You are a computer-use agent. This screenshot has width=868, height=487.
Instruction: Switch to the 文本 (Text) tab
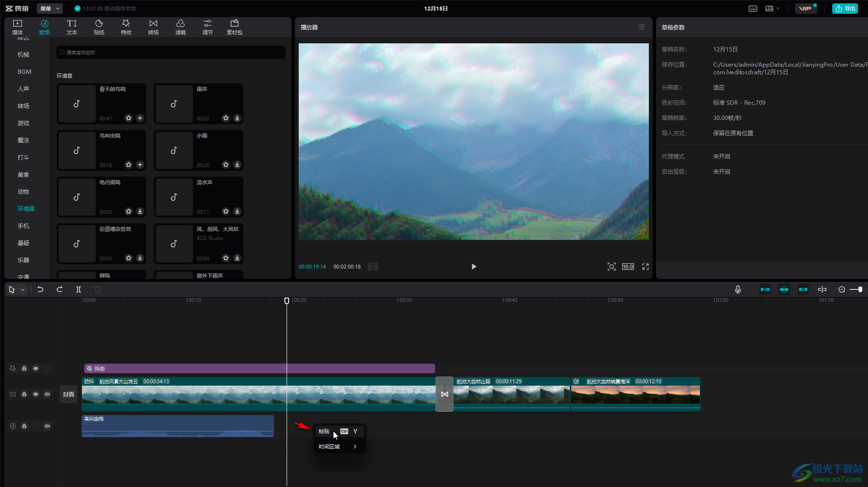pos(72,27)
